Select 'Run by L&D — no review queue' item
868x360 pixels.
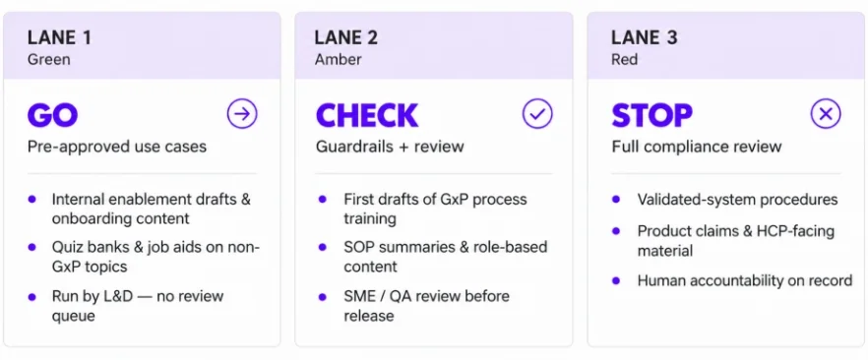pyautogui.click(x=138, y=306)
